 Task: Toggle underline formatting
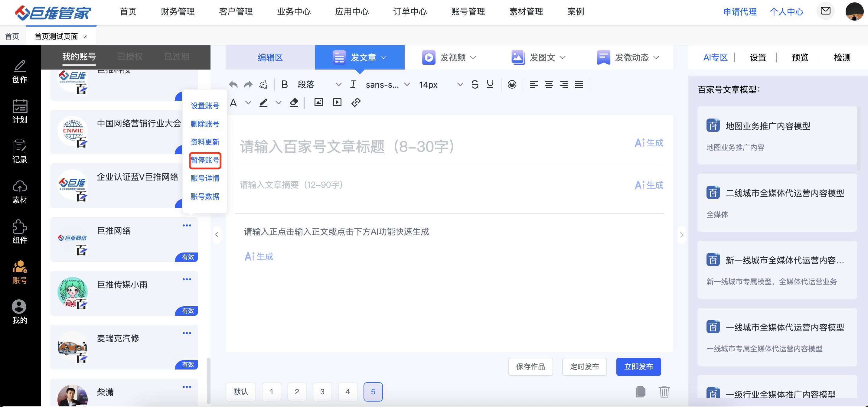point(490,85)
